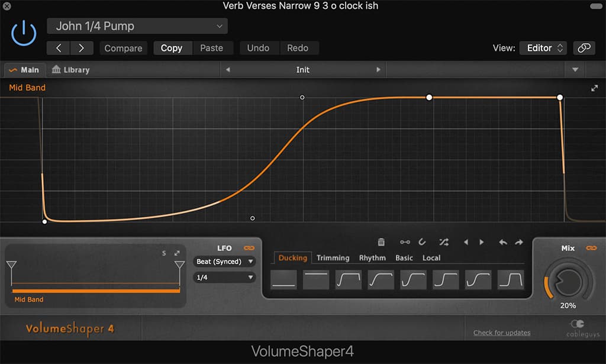Open the 1/4 LFO rate dropdown
Viewport: 606px width, 364px height.
pos(224,278)
